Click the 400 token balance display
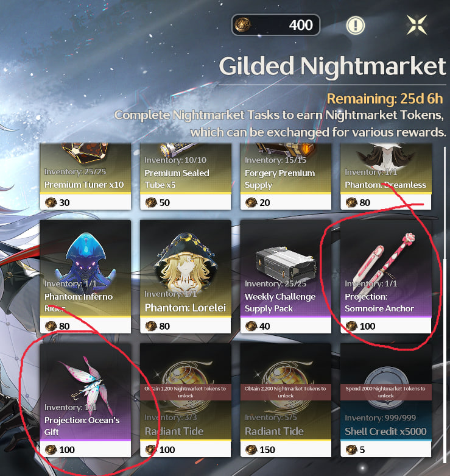Image resolution: width=450 pixels, height=476 pixels. click(x=276, y=25)
